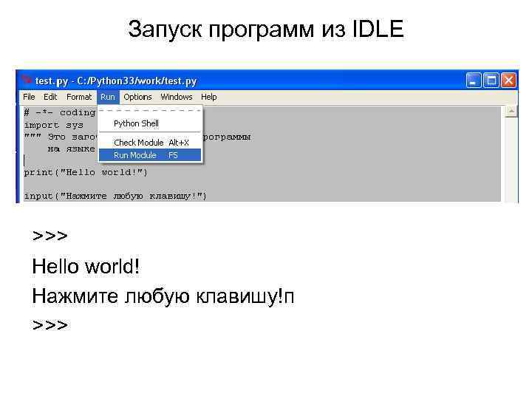Open the Format menu
The image size is (532, 399).
79,97
